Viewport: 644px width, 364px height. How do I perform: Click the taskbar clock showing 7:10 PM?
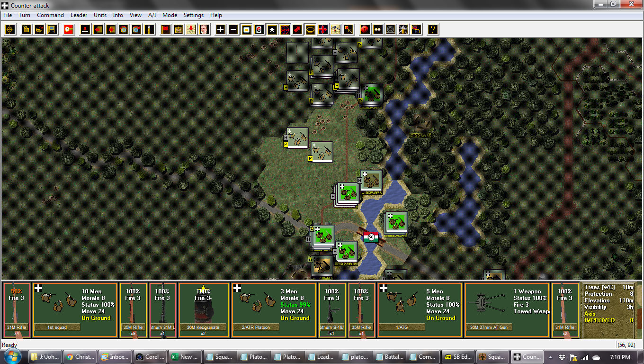[x=620, y=357]
